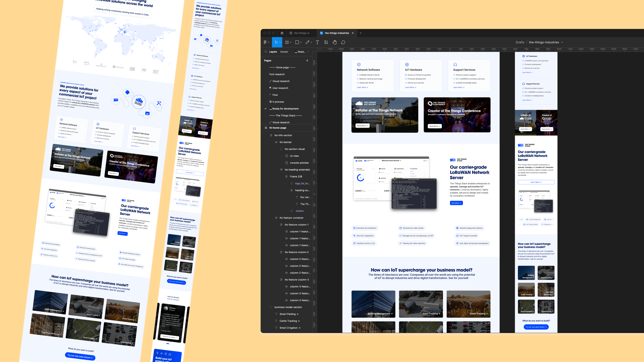
Task: Open the Font research page
Action: click(277, 74)
